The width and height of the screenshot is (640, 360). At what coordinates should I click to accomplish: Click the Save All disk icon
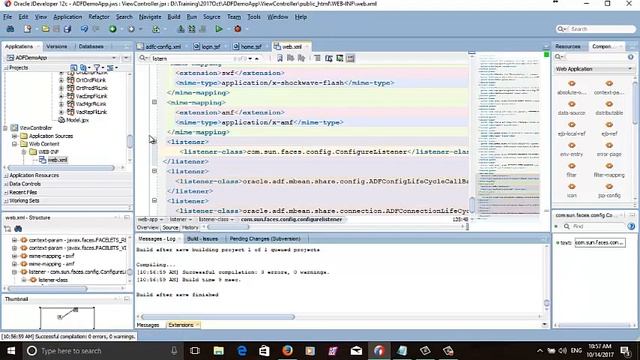pyautogui.click(x=67, y=29)
